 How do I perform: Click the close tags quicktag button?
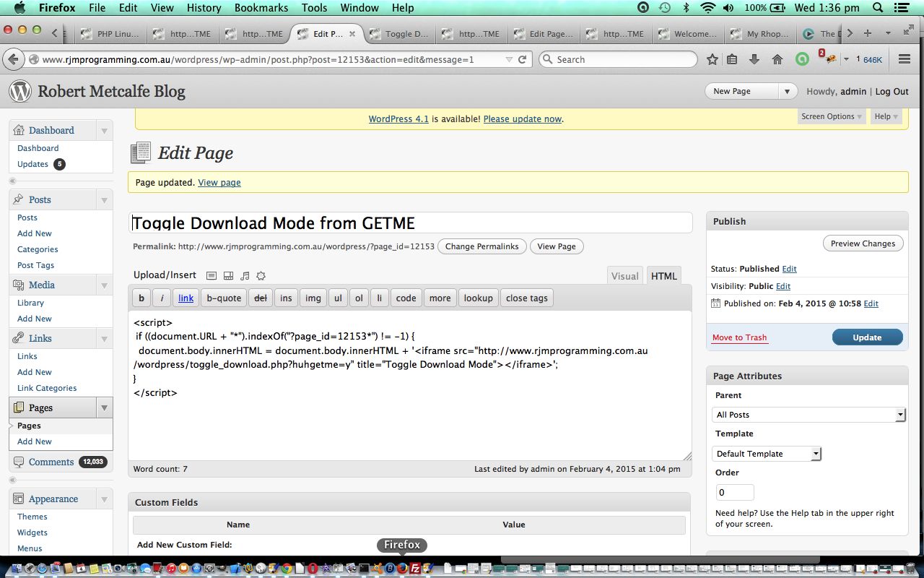pyautogui.click(x=526, y=298)
